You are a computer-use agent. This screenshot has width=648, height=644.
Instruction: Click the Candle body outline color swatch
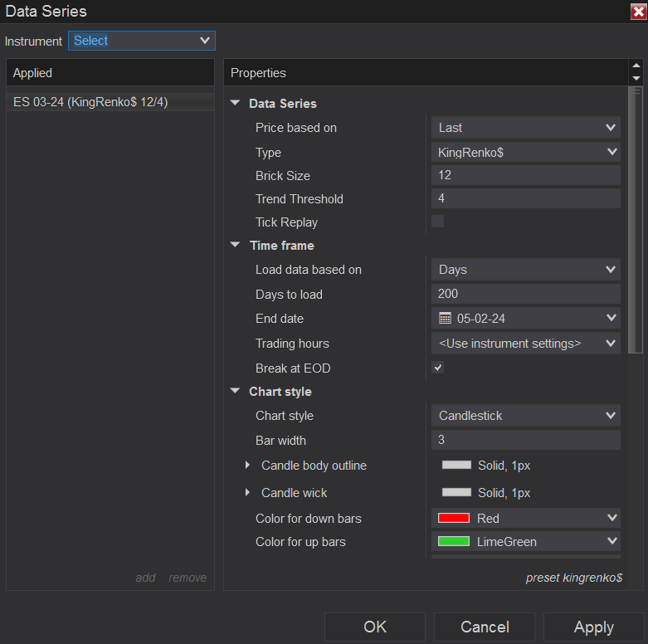[x=456, y=465]
